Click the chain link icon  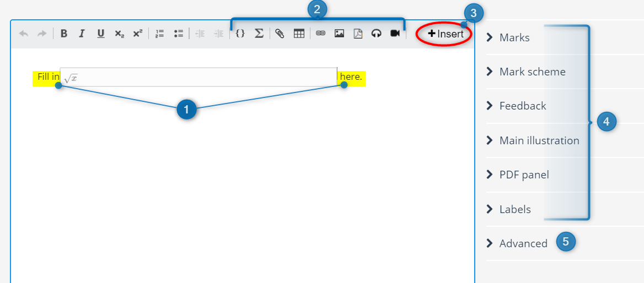click(x=320, y=34)
